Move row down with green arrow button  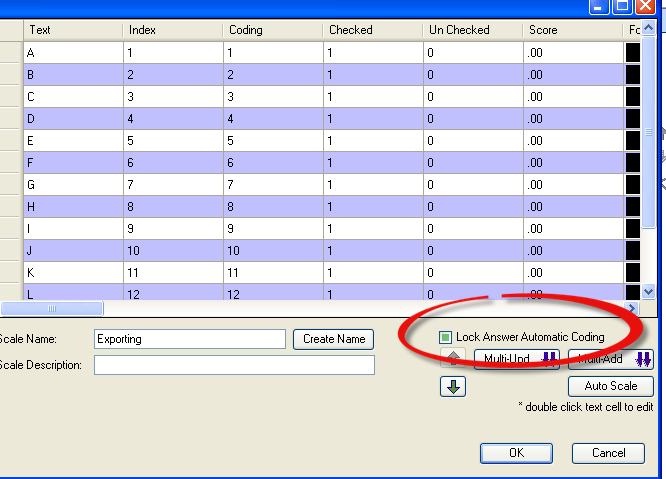click(453, 386)
